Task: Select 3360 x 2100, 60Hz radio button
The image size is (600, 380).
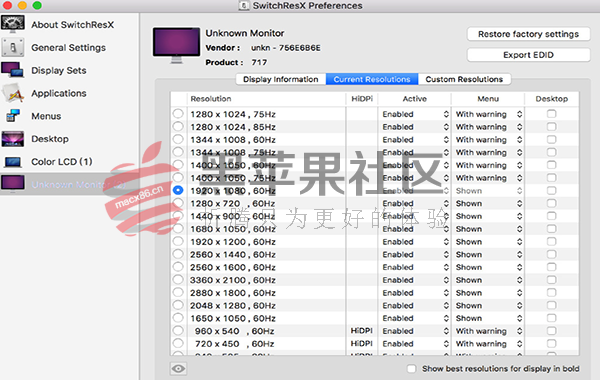Action: point(178,280)
